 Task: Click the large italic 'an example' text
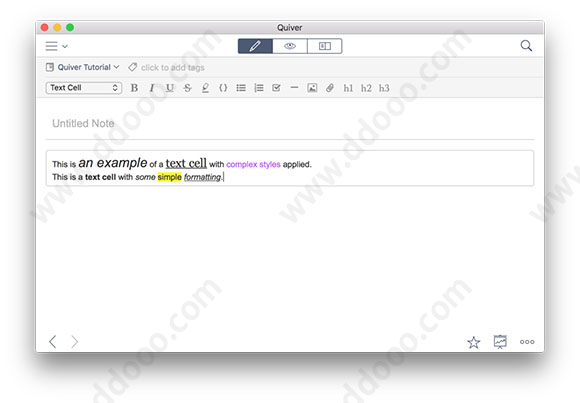[x=113, y=163]
